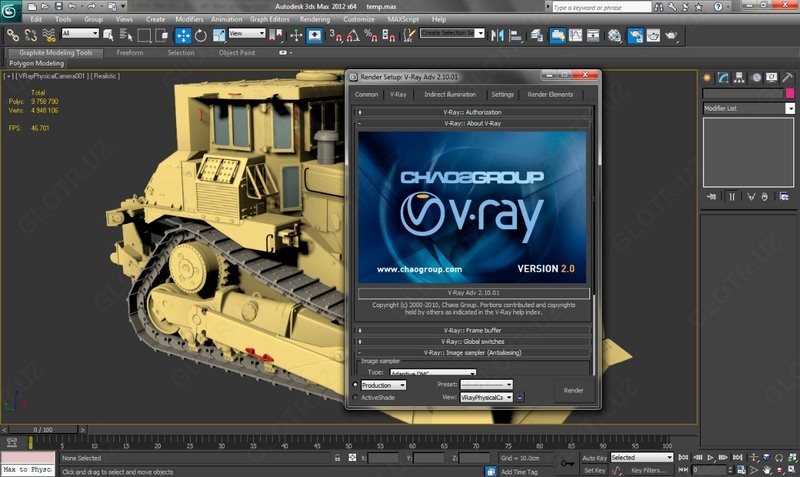
Task: Open the selection filter All dropdown
Action: click(80, 33)
